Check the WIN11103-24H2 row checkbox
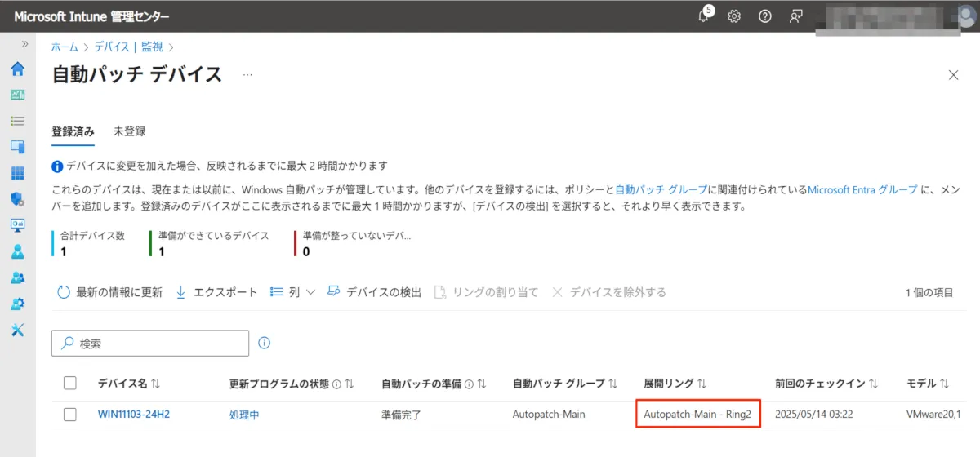The image size is (980, 457). coord(70,415)
